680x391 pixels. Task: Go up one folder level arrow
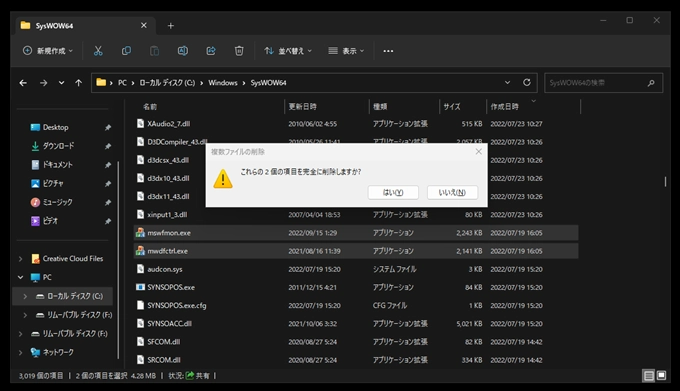[78, 83]
